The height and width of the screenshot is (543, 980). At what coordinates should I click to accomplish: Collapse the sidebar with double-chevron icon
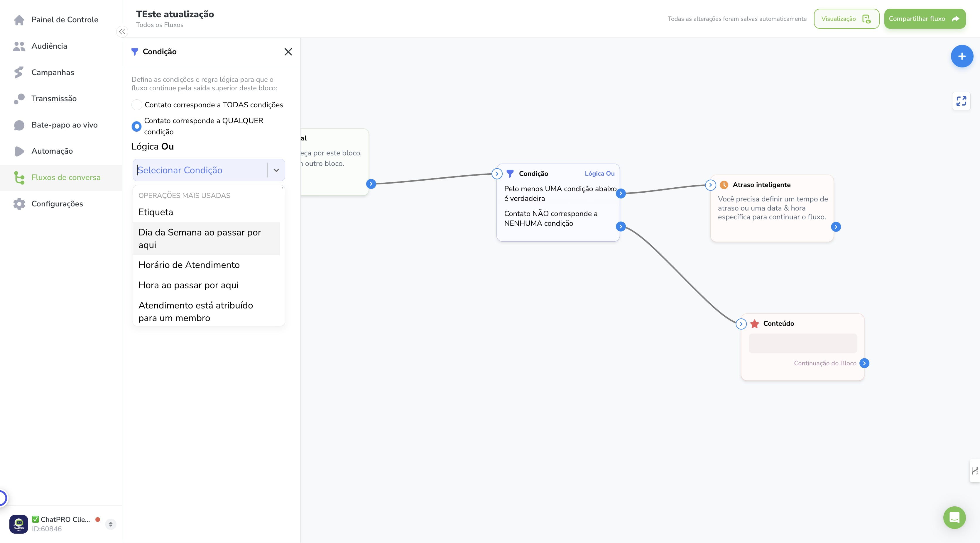pyautogui.click(x=122, y=32)
